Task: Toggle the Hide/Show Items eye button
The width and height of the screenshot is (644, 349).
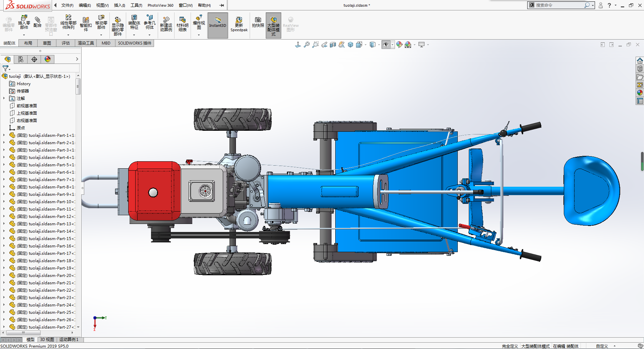Action: tap(386, 45)
